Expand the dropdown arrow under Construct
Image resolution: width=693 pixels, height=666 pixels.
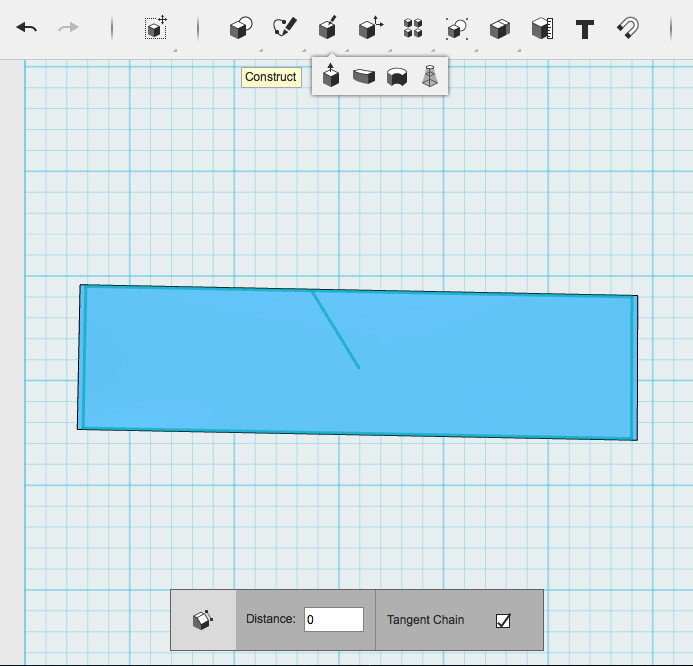point(347,51)
